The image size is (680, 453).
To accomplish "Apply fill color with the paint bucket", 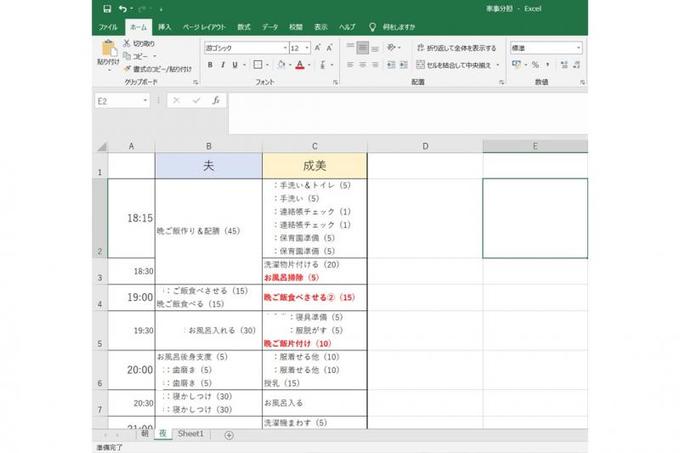I will (281, 65).
